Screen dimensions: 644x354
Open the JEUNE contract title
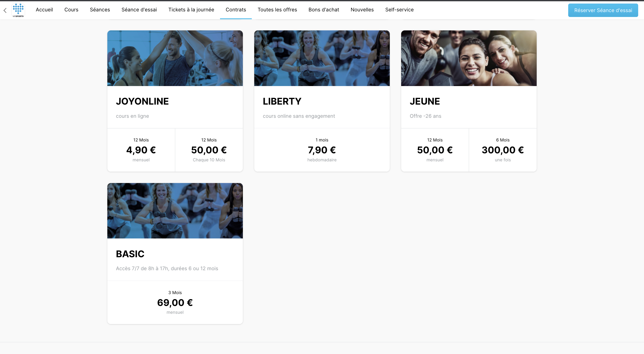(x=425, y=101)
